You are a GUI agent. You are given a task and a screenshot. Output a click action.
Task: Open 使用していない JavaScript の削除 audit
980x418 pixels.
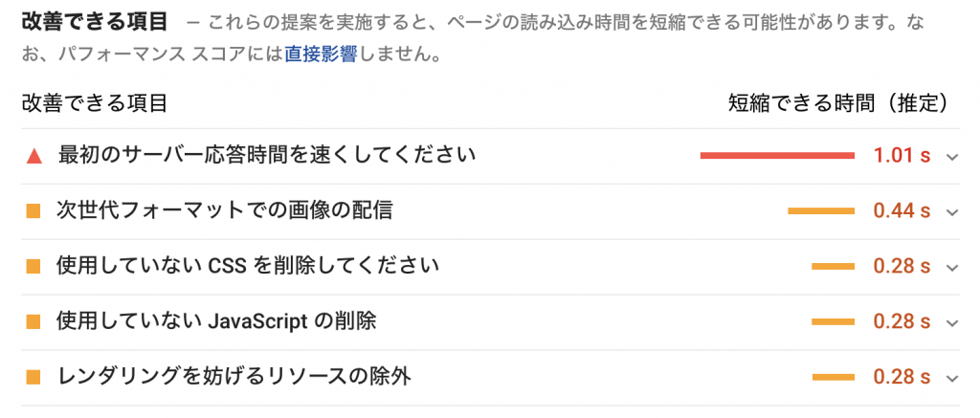click(216, 321)
